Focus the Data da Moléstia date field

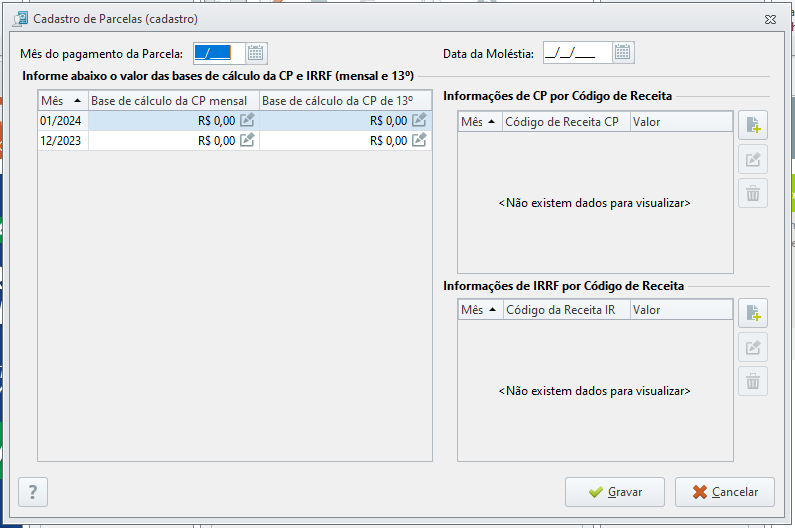(x=577, y=53)
